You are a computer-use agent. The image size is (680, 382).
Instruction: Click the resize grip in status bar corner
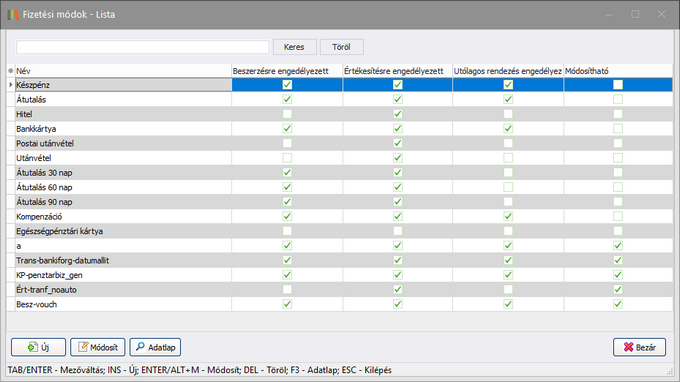[x=670, y=372]
